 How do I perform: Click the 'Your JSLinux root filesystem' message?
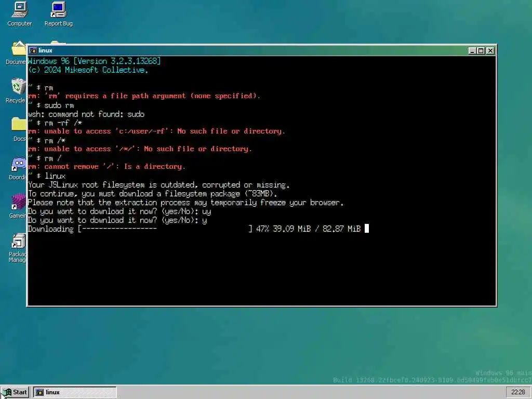click(159, 185)
